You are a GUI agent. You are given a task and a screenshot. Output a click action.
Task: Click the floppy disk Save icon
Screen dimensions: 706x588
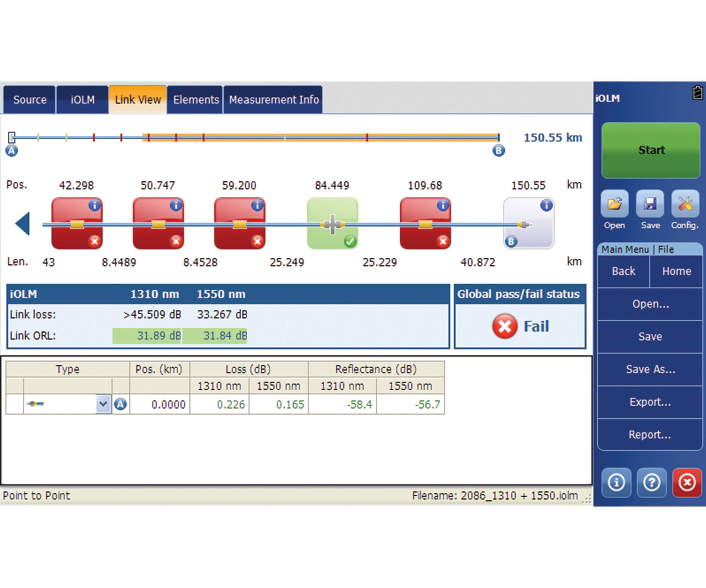[650, 204]
